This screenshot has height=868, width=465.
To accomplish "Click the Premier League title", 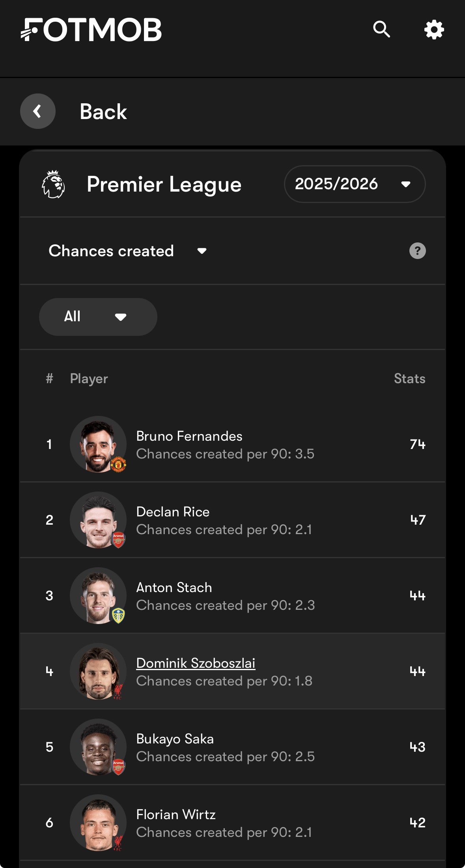I will click(164, 184).
